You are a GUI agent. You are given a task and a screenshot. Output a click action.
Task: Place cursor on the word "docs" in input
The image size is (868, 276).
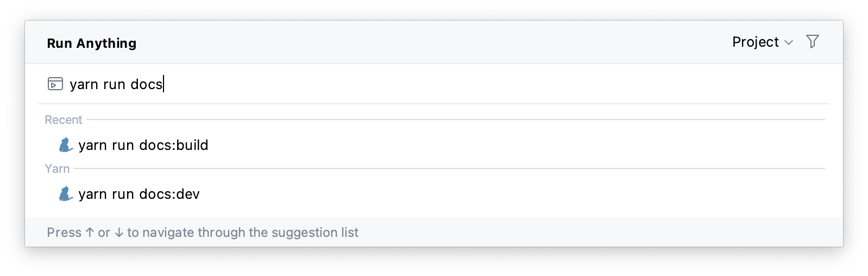pyautogui.click(x=146, y=85)
